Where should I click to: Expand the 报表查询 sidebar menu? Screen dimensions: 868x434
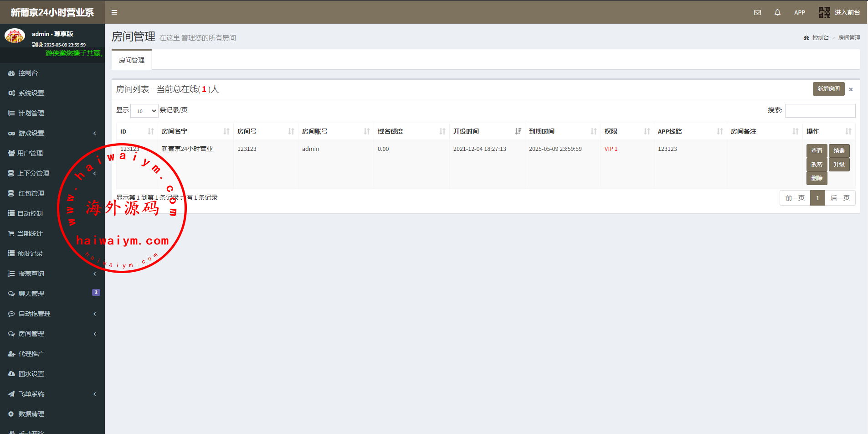(x=52, y=274)
